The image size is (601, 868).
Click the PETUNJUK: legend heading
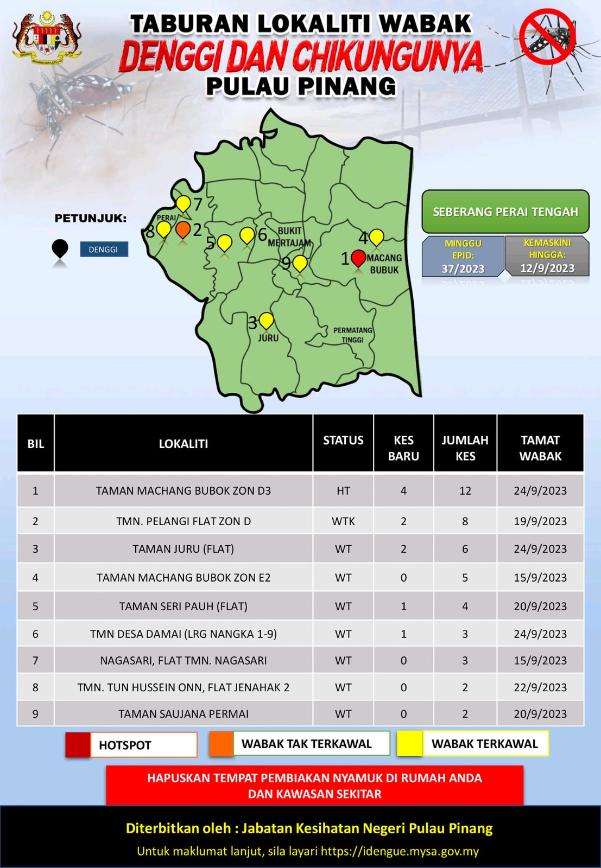click(x=91, y=219)
